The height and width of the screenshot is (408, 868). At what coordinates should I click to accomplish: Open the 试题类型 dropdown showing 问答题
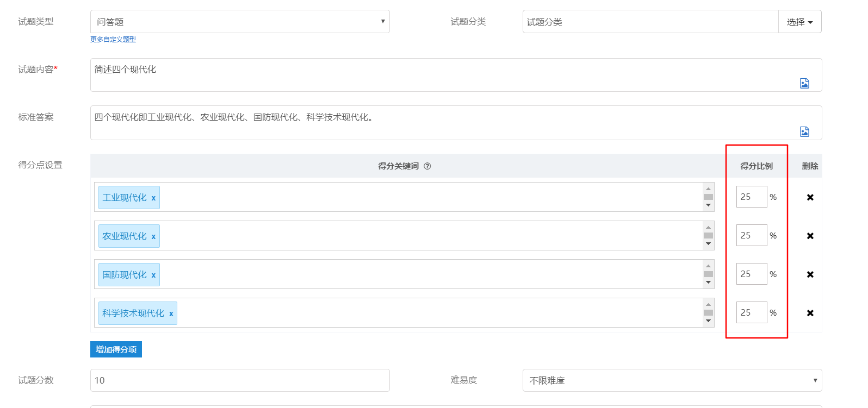click(240, 22)
